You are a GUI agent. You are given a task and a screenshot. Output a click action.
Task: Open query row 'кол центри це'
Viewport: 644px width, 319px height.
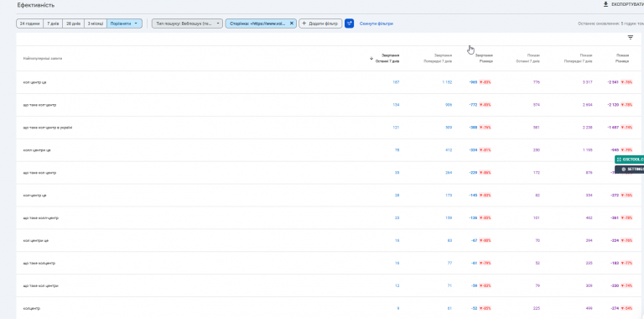[328, 240]
